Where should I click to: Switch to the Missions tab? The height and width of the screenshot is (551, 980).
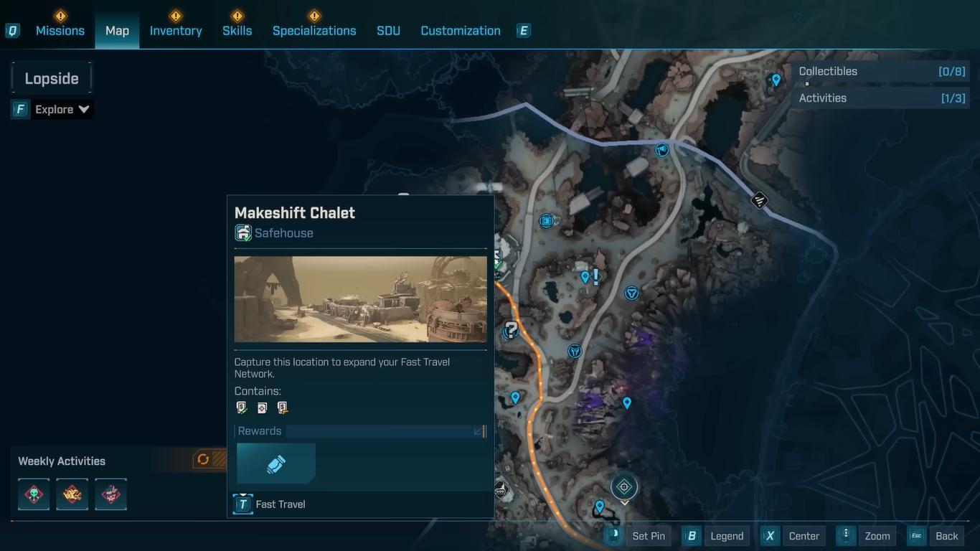(60, 31)
